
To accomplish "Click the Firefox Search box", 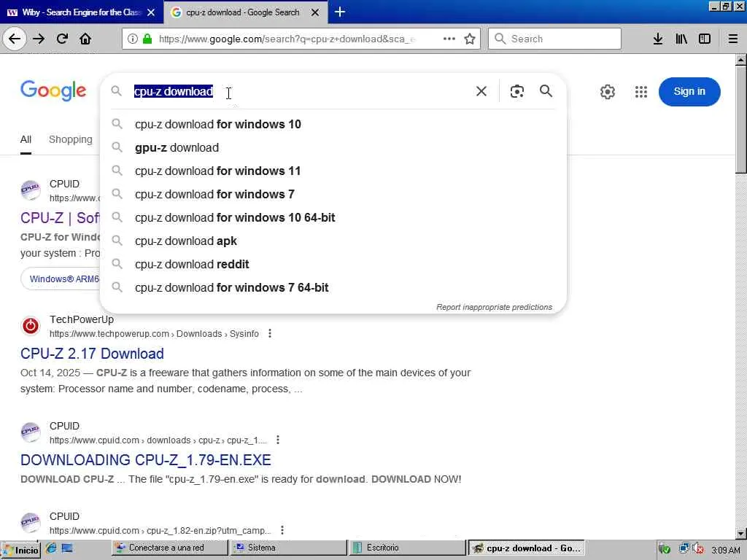I will point(554,39).
